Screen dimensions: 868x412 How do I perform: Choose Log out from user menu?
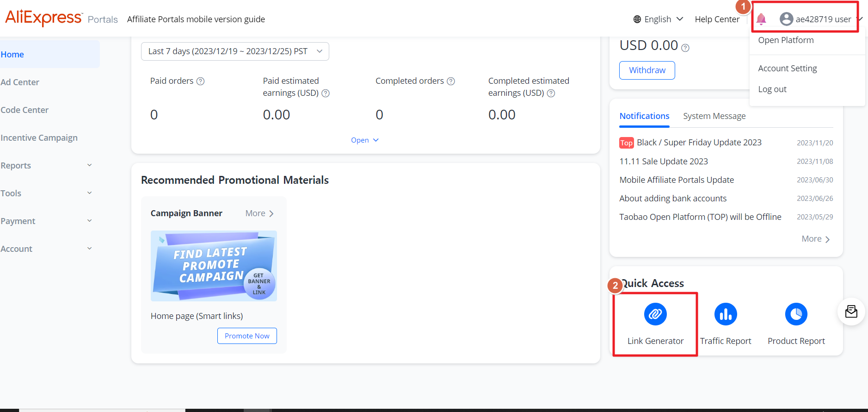click(772, 89)
